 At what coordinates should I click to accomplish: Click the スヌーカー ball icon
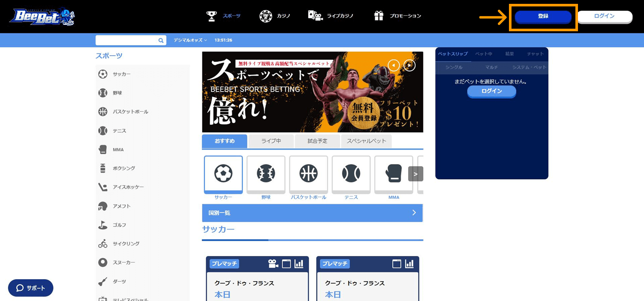103,262
